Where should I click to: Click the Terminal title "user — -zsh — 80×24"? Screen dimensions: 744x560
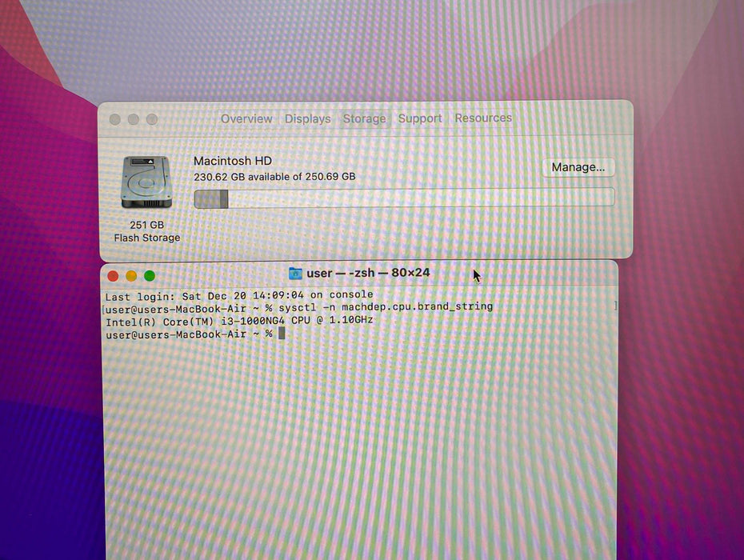click(368, 273)
